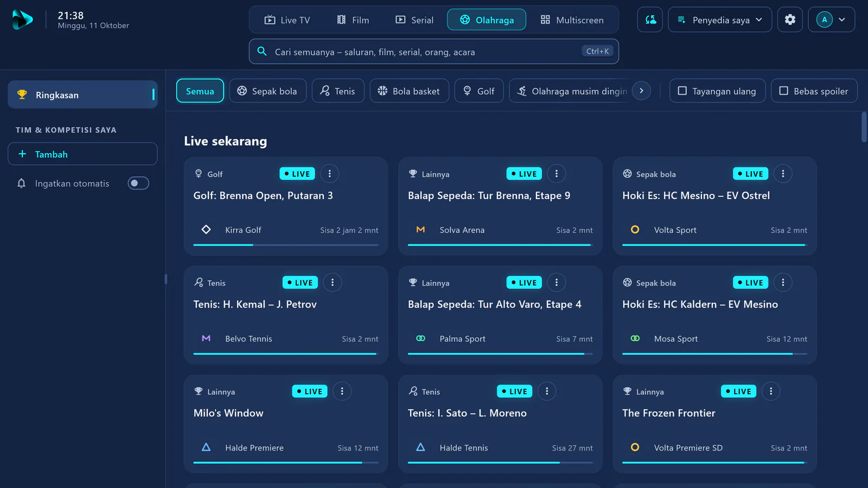Click the app logo icon
Viewport: 868px width, 488px height.
click(x=22, y=20)
